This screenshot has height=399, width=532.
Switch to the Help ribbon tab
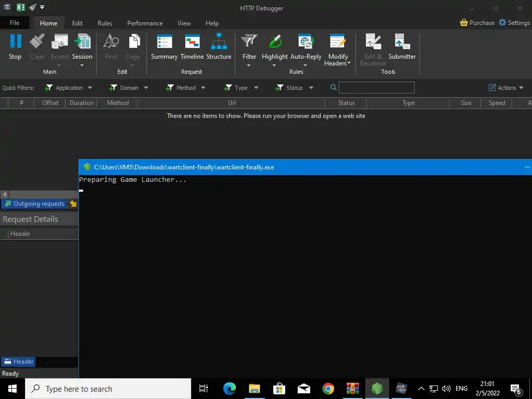click(212, 23)
